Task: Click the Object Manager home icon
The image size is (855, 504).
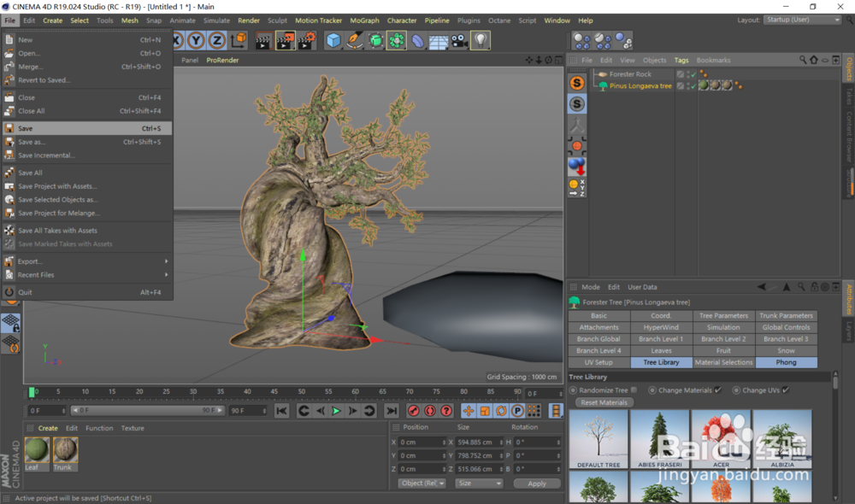Action: [x=814, y=60]
